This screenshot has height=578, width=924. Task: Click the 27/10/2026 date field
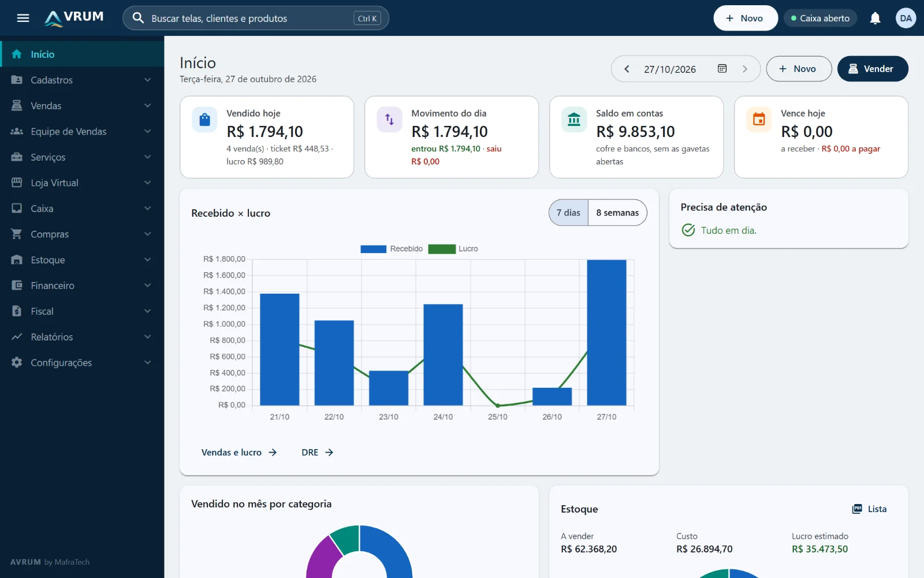670,69
